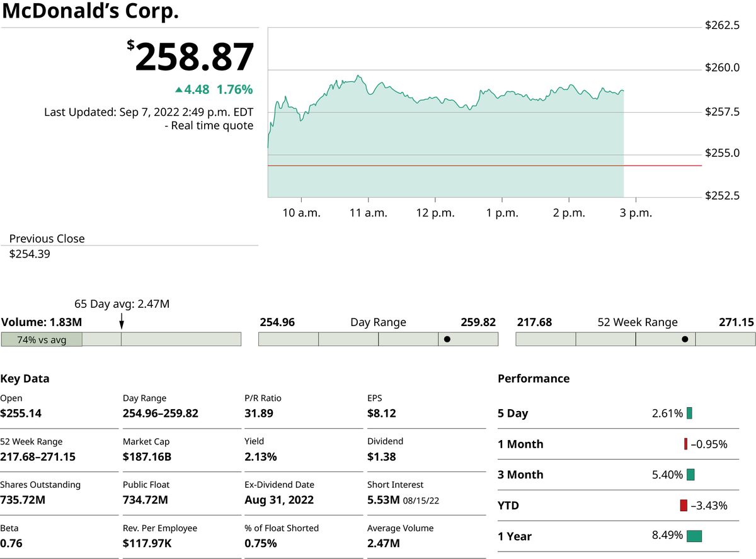The image size is (756, 559).
Task: Click the 3 p.m. chart axis label
Action: (x=636, y=213)
